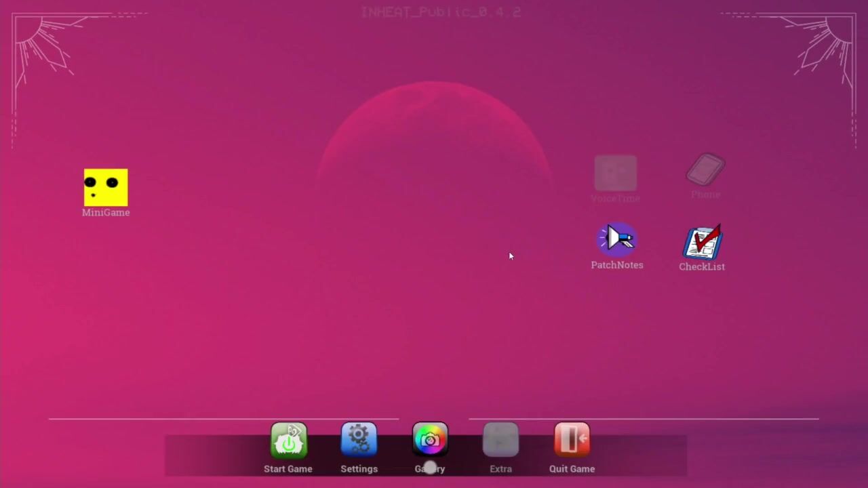Click the "CheckList" text label

702,267
